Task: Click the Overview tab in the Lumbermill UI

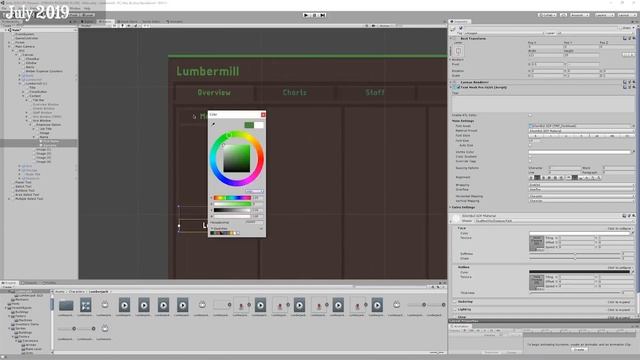Action: pos(214,93)
